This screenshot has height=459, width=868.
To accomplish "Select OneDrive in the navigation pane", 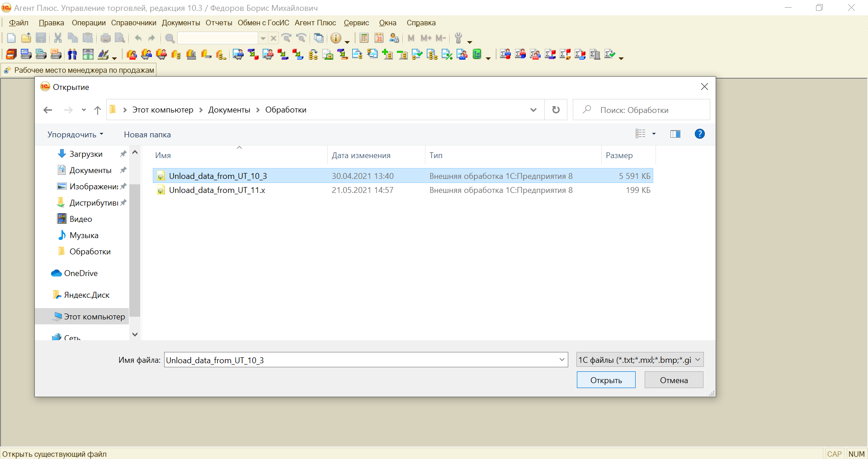I will [80, 273].
